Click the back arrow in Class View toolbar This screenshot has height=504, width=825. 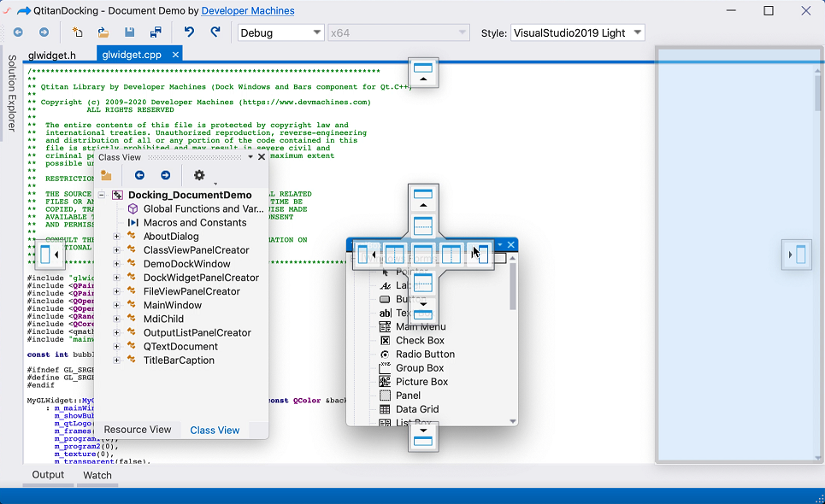(x=139, y=175)
